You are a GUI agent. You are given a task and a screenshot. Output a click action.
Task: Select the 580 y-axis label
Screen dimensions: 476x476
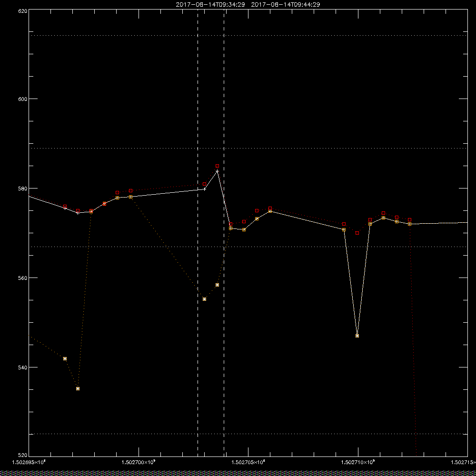tap(23, 188)
